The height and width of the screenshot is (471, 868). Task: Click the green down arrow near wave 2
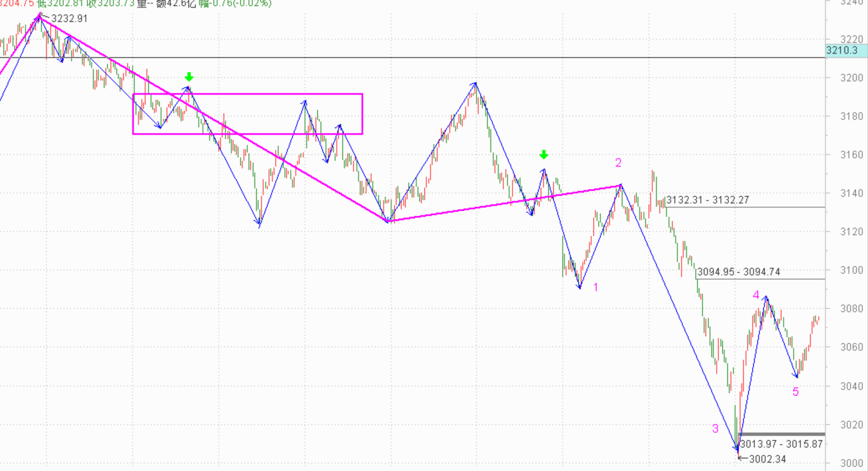tap(544, 154)
